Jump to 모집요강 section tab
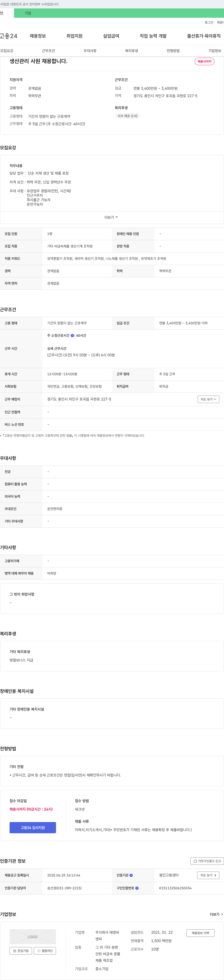The height and width of the screenshot is (980, 224). pos(7,51)
